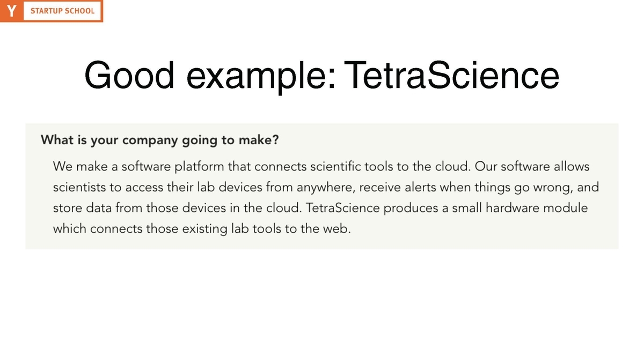The height and width of the screenshot is (362, 644).
Task: Click the line starting "scientists to access their lab"
Action: [x=326, y=187]
